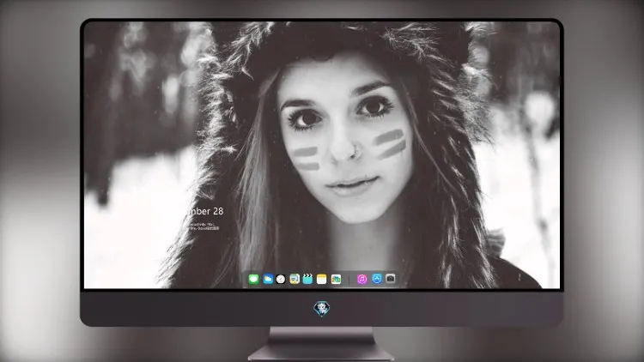Open the green Messages app in dock
Viewport: 644px width, 362px height.
point(253,280)
